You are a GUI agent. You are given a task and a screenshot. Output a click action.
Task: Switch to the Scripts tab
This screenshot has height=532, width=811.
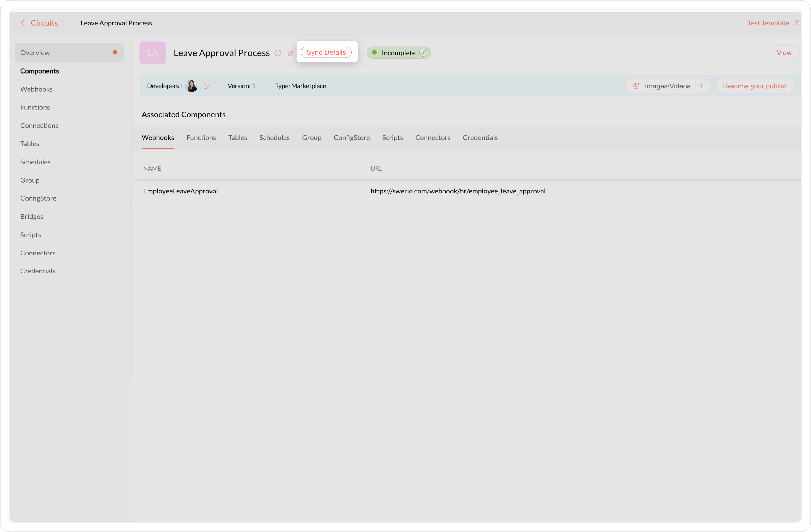pyautogui.click(x=392, y=137)
